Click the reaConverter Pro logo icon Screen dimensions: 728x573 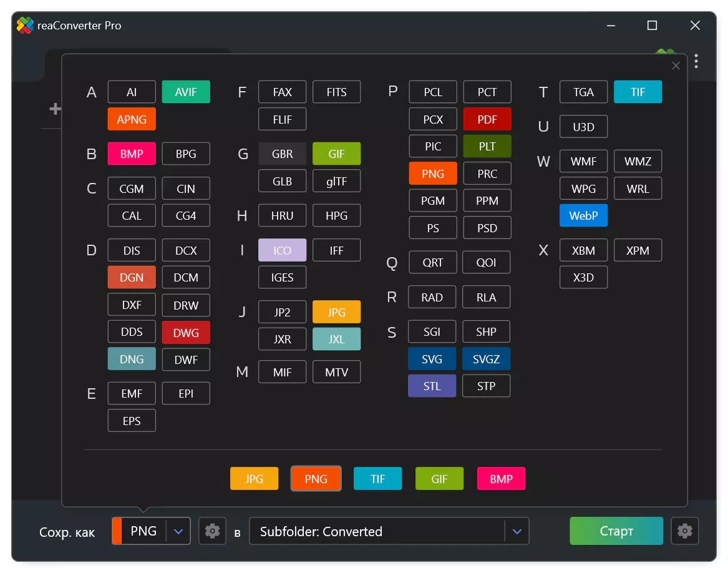[x=25, y=25]
